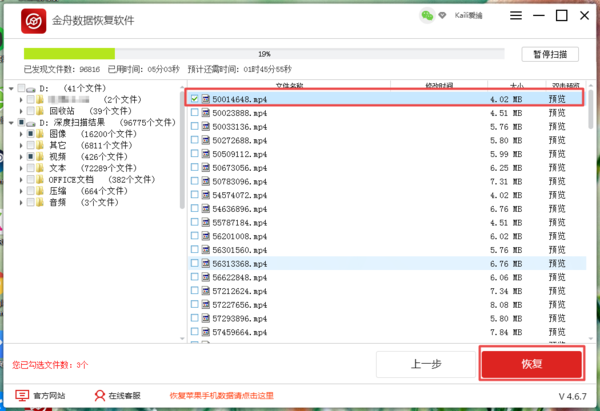Select the 56201008.mp4 file name
This screenshot has width=600, height=411.
pyautogui.click(x=240, y=236)
